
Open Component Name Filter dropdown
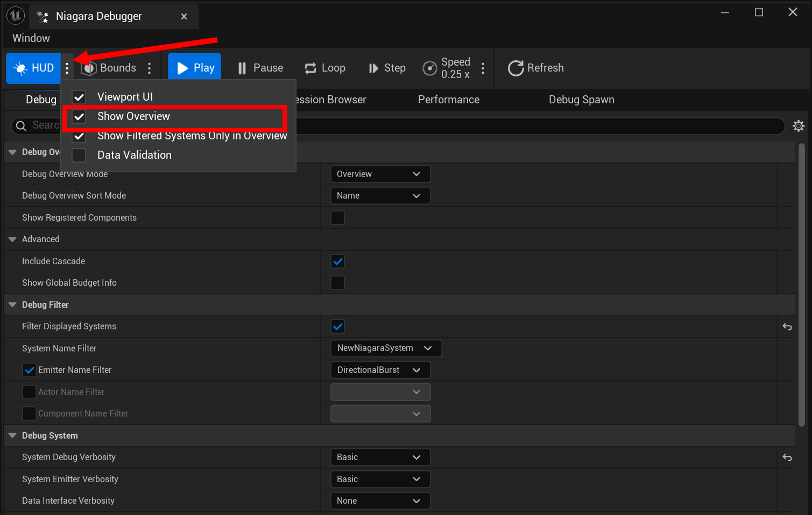(x=380, y=414)
